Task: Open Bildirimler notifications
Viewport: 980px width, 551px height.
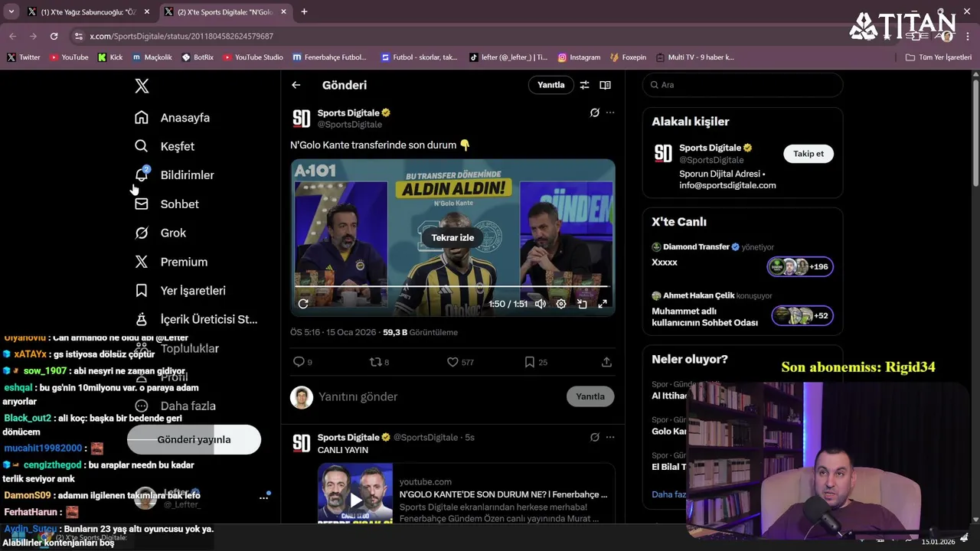Action: 175,175
